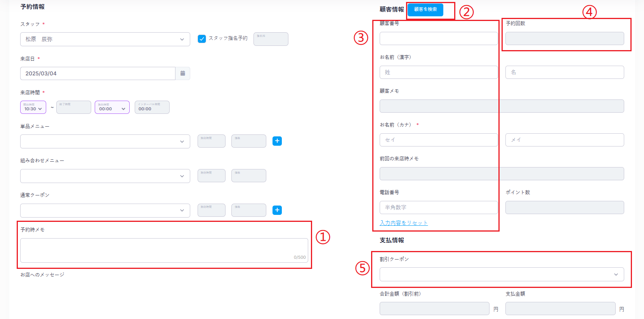Viewport: 644px width, 319px height.
Task: Open the 割引クーポン dropdown
Action: [x=502, y=274]
